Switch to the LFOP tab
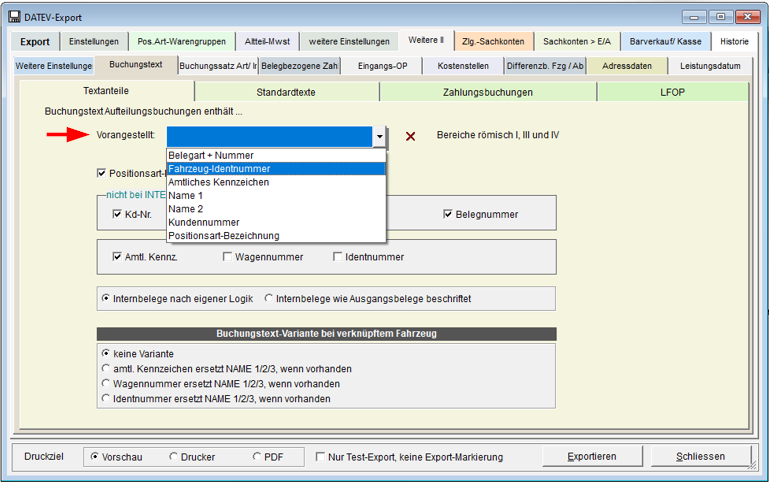 (x=672, y=92)
